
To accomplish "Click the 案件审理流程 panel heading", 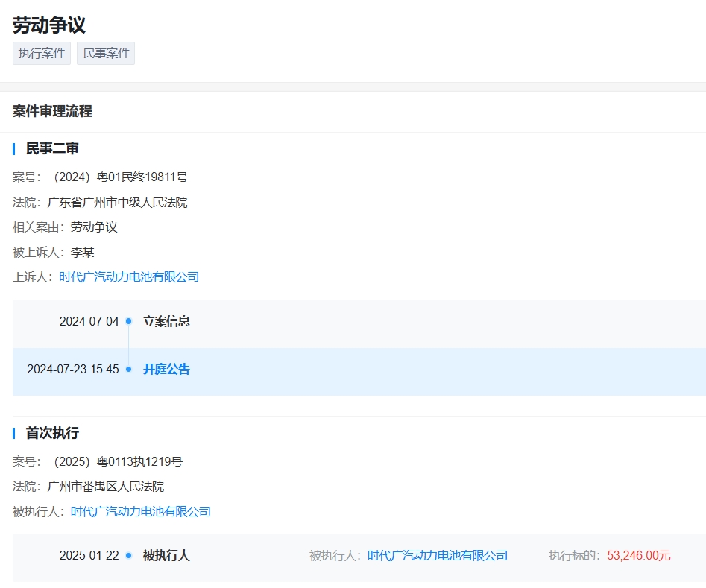I will pos(52,112).
